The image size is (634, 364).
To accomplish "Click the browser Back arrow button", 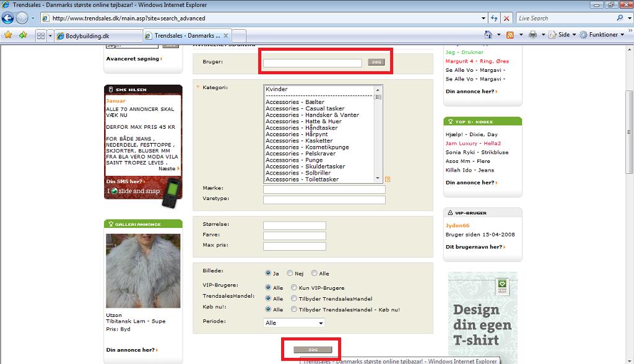I will (7, 18).
